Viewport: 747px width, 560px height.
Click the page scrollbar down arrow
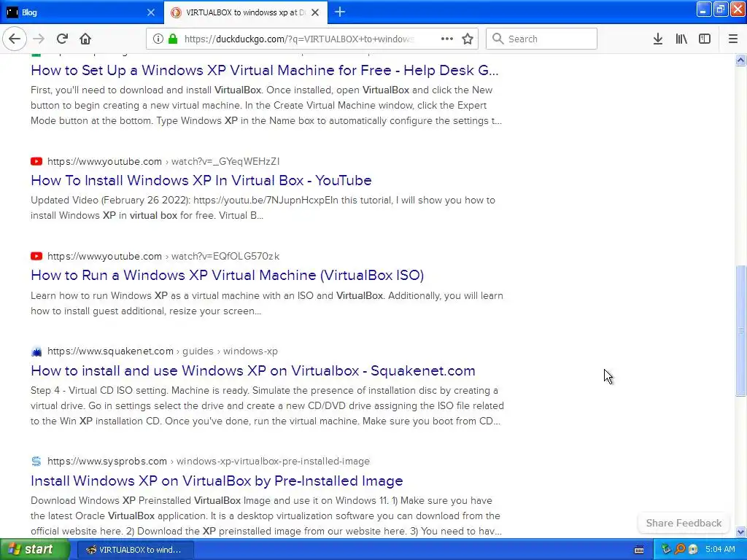740,532
